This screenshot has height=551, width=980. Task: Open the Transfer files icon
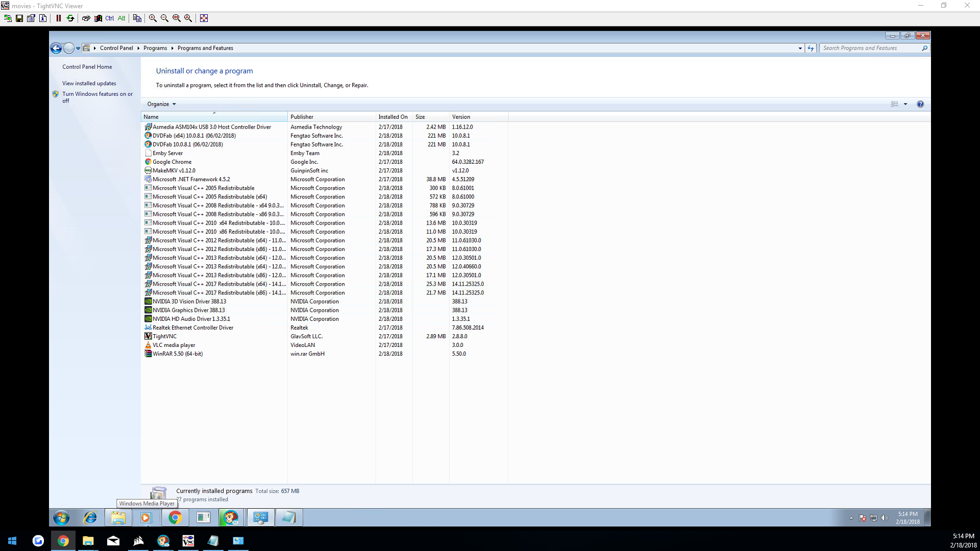(137, 18)
